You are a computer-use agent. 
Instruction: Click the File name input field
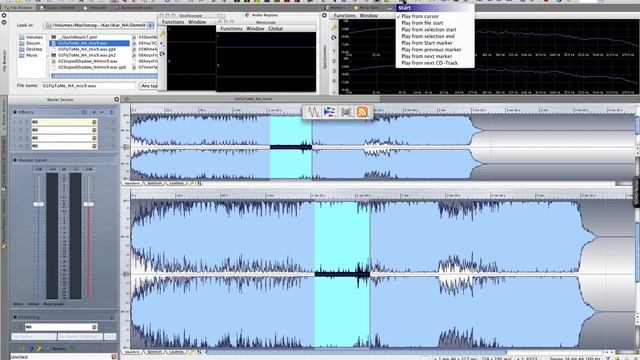click(x=88, y=86)
